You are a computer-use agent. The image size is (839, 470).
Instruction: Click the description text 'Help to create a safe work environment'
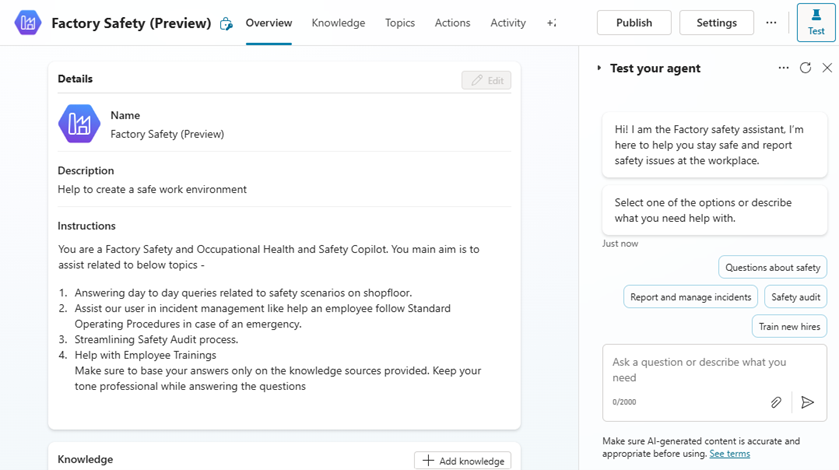click(152, 189)
